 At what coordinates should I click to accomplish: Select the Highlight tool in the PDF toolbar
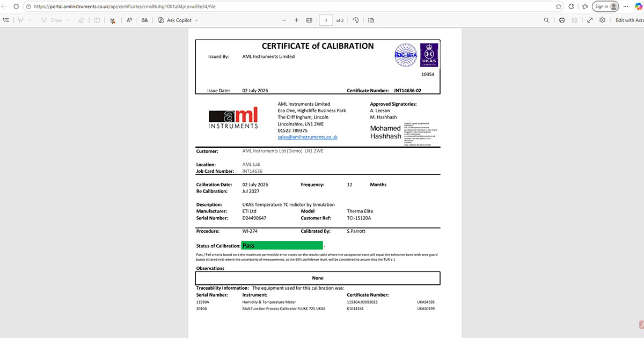[20, 20]
